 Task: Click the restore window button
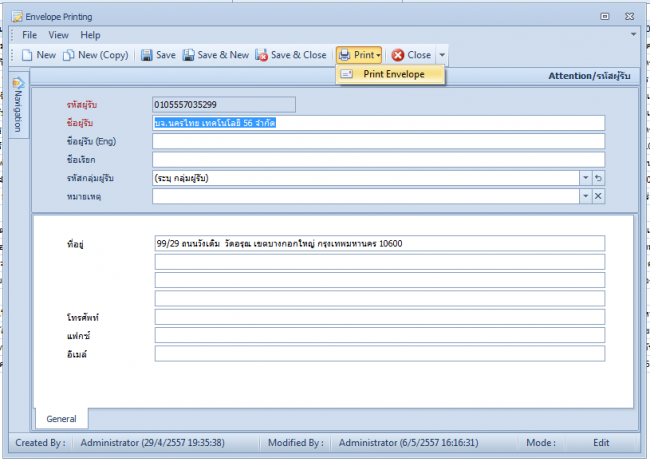click(605, 16)
